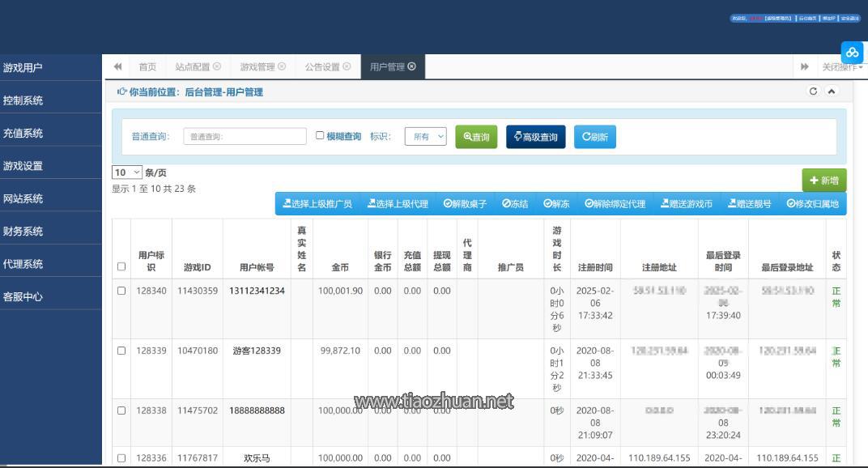The image size is (868, 468).
Task: Click the blue 刷新 button
Action: pos(595,137)
